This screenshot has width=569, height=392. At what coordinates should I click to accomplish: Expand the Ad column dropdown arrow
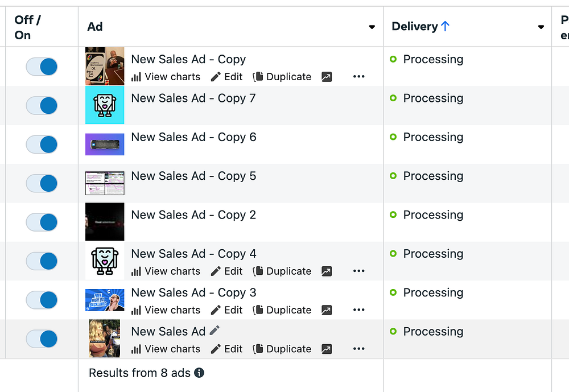372,27
